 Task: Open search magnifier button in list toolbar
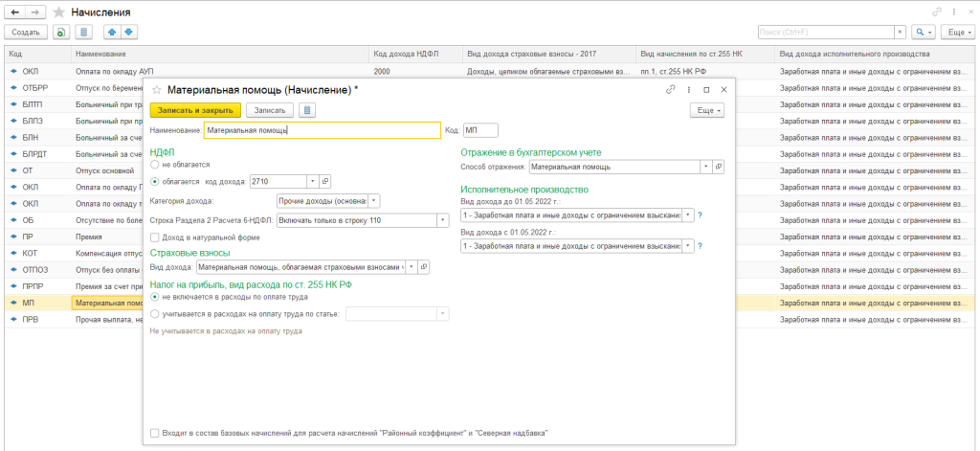tap(921, 32)
